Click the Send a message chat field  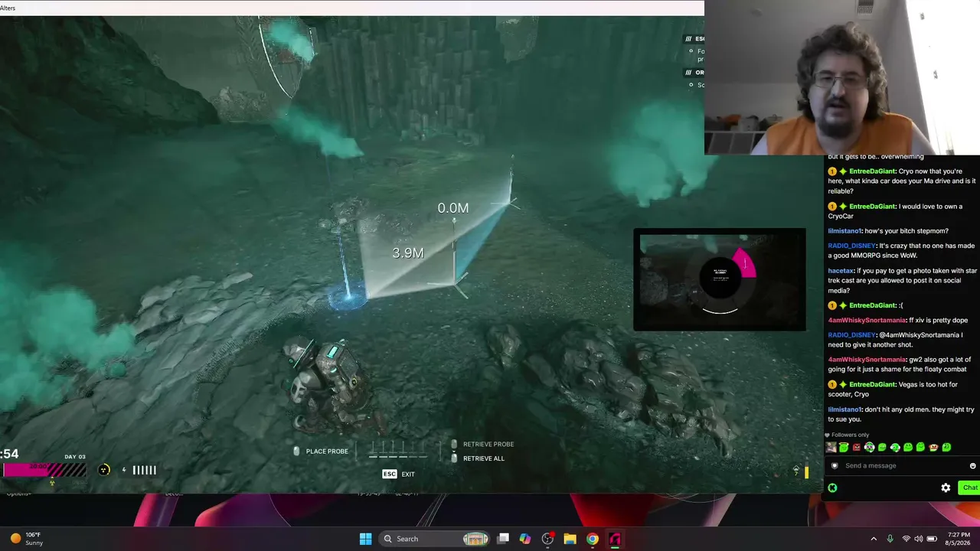pyautogui.click(x=903, y=465)
